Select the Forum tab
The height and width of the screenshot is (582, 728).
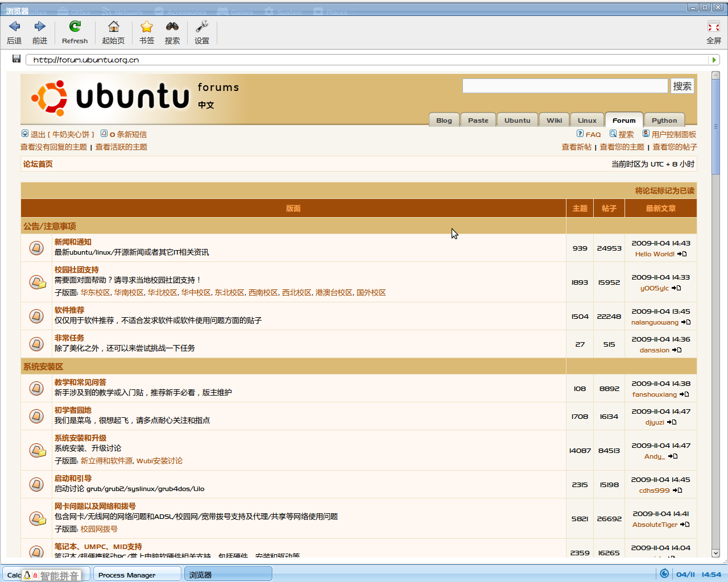pos(624,120)
